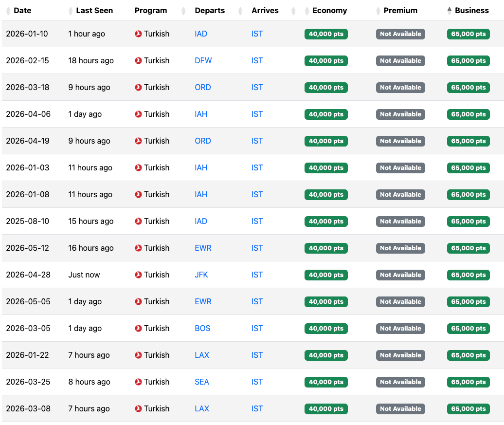Click Turkish Airlines logo in 2026-04-28 row
Viewport: 504px width, 425px height.
(x=138, y=275)
